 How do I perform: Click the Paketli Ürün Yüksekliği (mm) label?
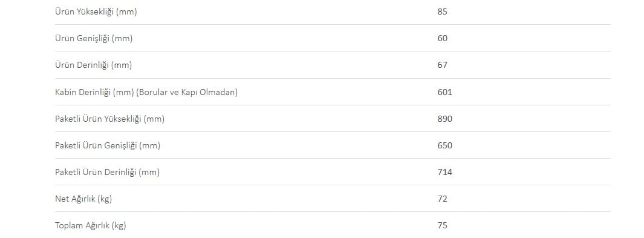(x=109, y=119)
